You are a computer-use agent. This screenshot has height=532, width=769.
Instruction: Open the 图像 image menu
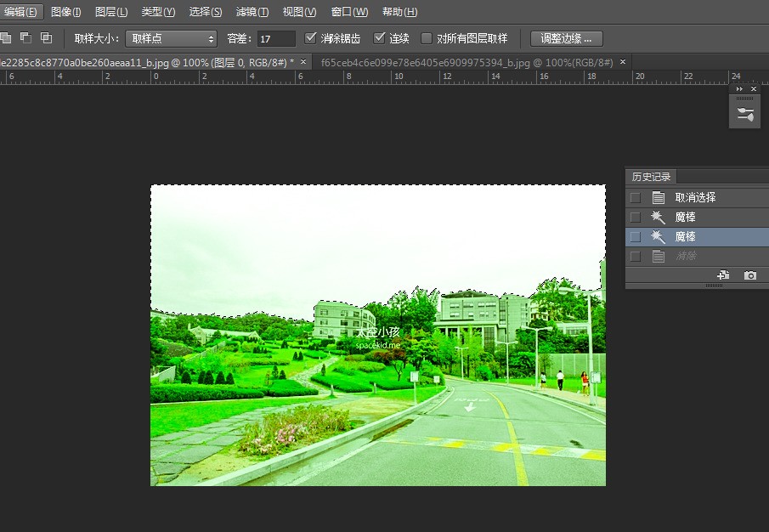65,12
